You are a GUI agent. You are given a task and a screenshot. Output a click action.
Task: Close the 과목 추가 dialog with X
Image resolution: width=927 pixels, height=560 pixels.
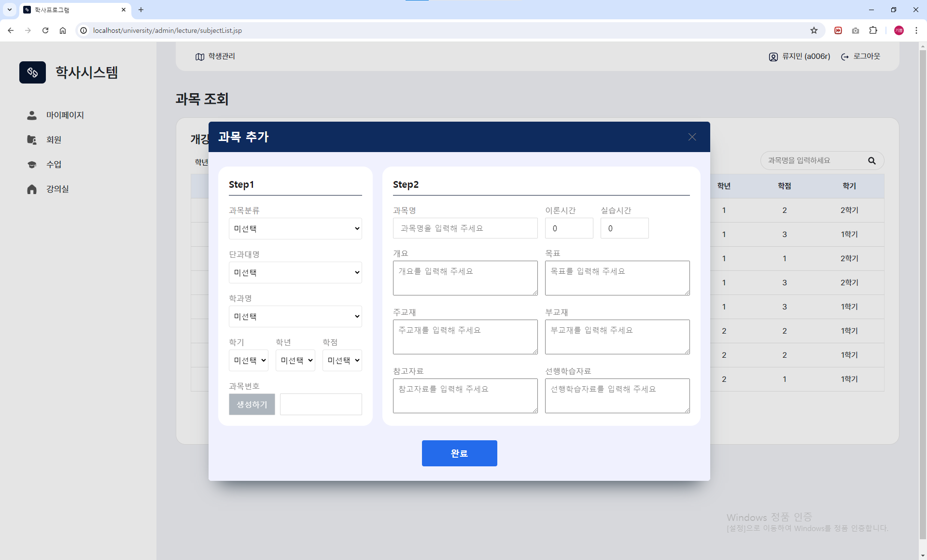pos(692,137)
